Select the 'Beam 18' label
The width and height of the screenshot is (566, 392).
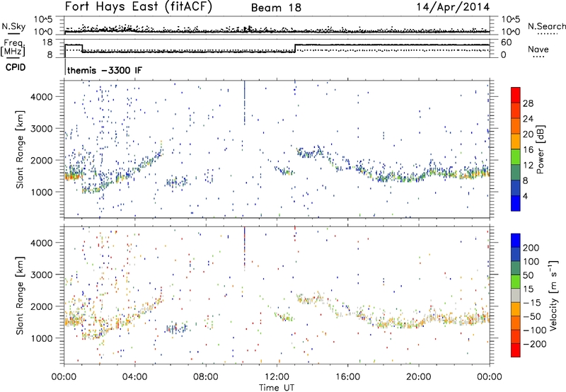[x=276, y=8]
